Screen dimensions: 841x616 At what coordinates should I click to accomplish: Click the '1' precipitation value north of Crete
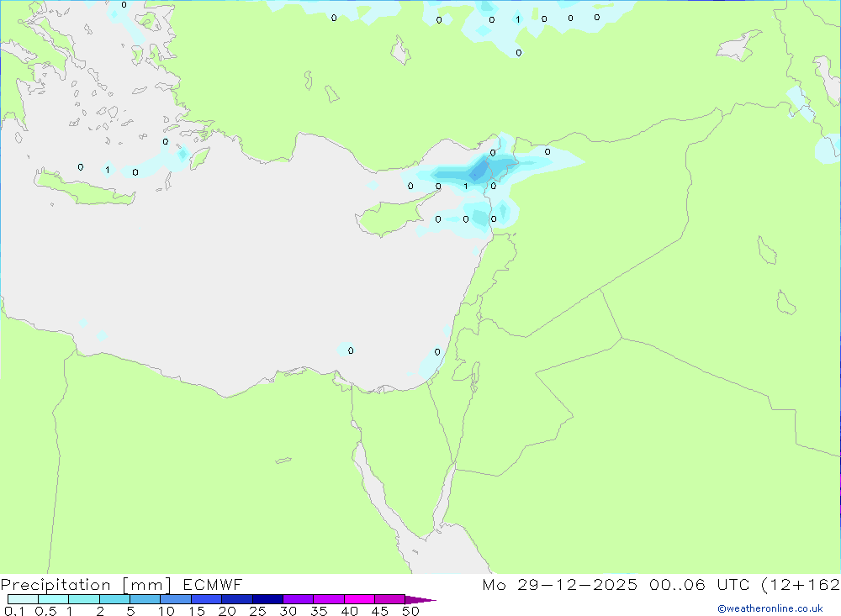coord(108,170)
